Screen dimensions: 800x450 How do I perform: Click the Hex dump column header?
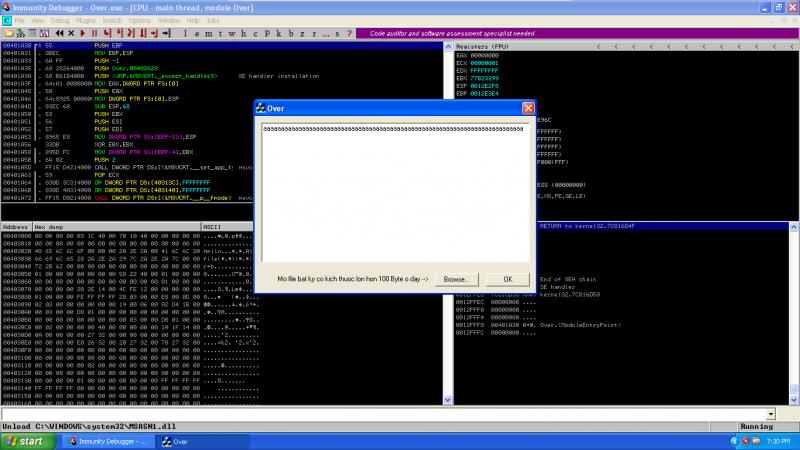pyautogui.click(x=117, y=227)
